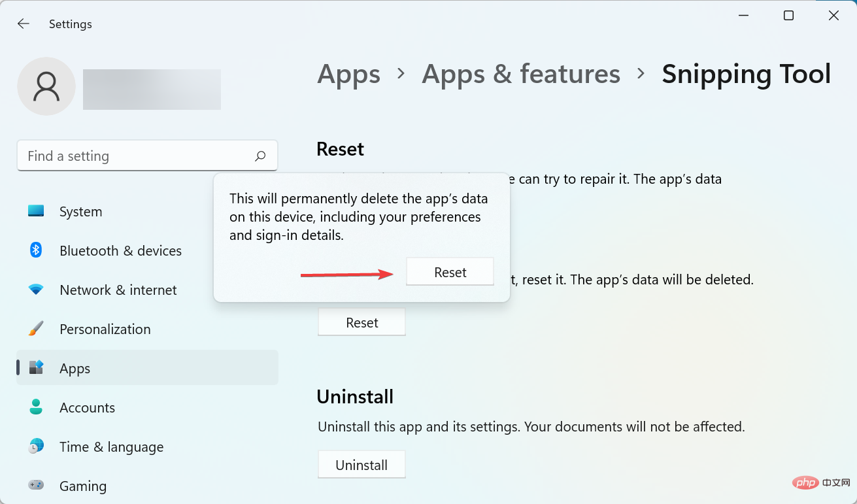Click the user profile avatar icon
857x504 pixels.
[x=46, y=86]
